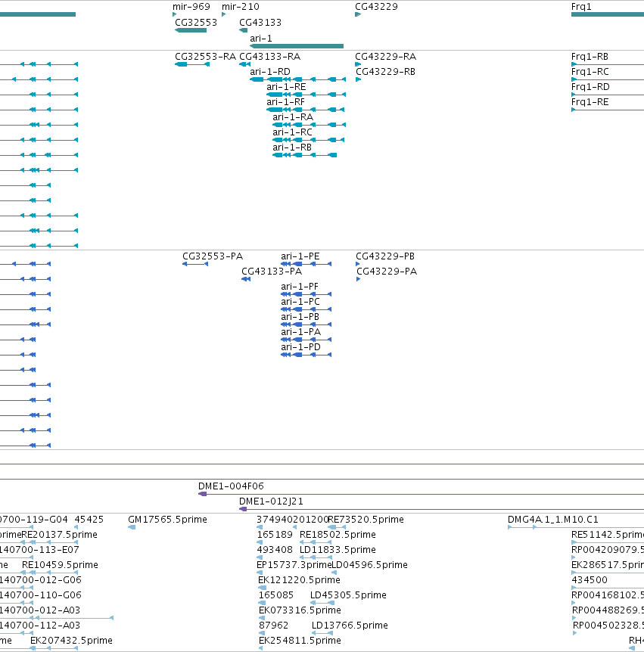This screenshot has height=652, width=644.
Task: Open the DME1-004F06 clone label
Action: [231, 486]
